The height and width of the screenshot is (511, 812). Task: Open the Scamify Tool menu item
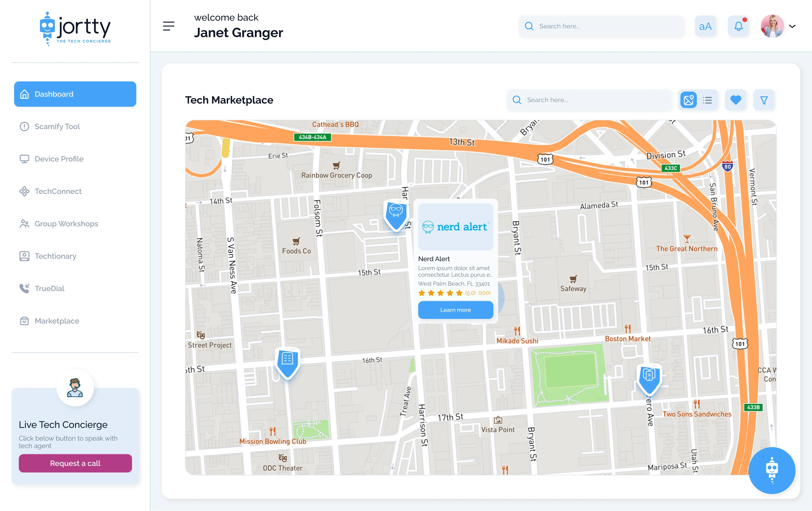coord(57,126)
